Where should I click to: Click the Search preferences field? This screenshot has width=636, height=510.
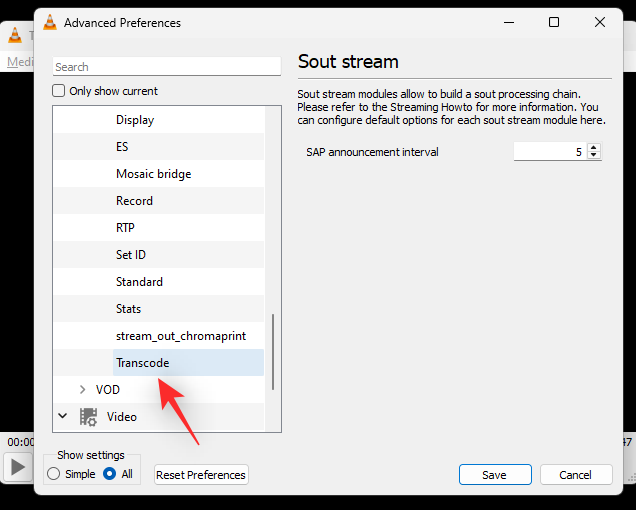[167, 67]
